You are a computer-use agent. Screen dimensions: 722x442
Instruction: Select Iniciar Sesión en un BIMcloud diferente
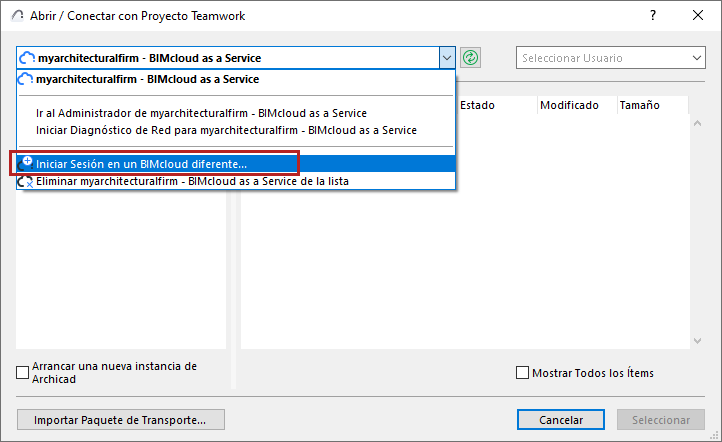(x=141, y=163)
